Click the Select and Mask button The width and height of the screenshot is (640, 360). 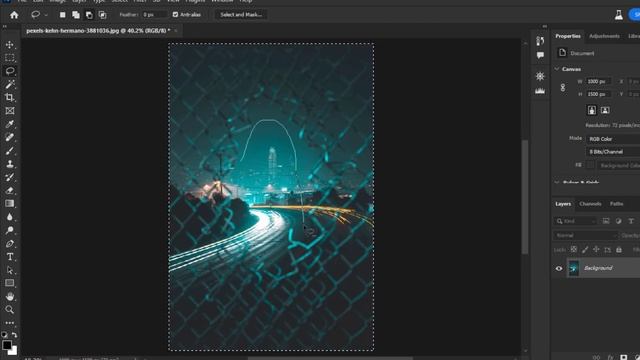pos(241,15)
